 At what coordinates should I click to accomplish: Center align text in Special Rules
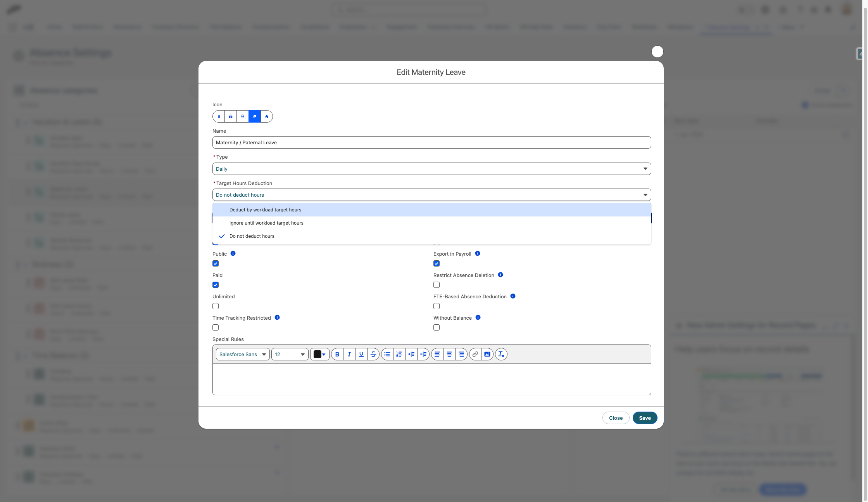(x=449, y=354)
